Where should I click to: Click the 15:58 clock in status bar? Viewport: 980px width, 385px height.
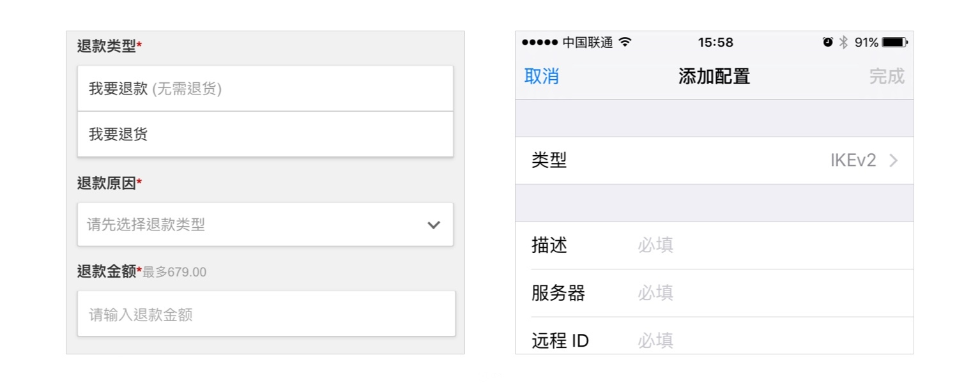(x=716, y=43)
